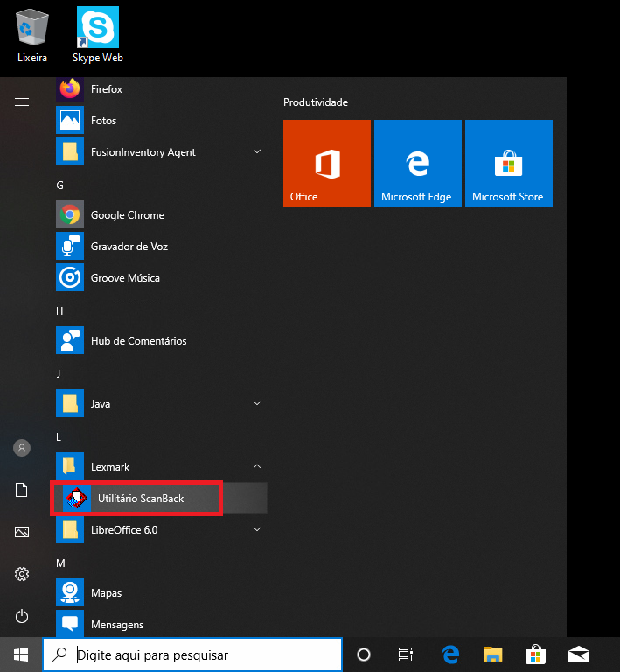The height and width of the screenshot is (672, 620).
Task: Open the Mensagens app
Action: (x=161, y=623)
